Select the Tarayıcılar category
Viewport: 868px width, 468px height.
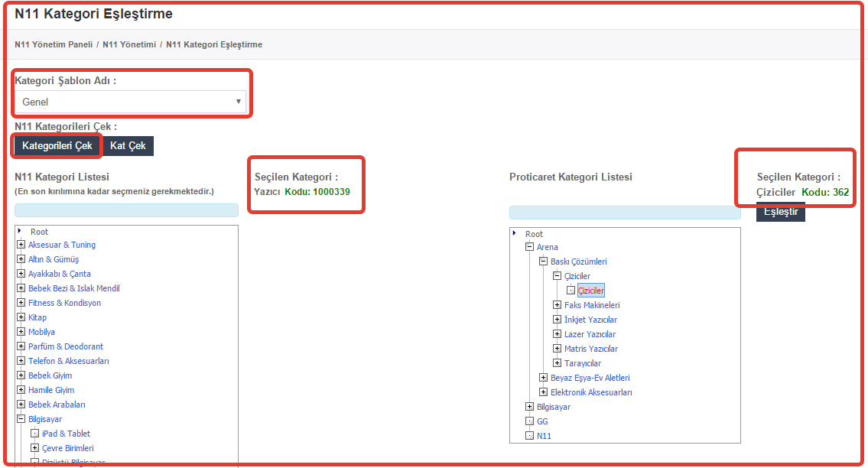pos(583,363)
